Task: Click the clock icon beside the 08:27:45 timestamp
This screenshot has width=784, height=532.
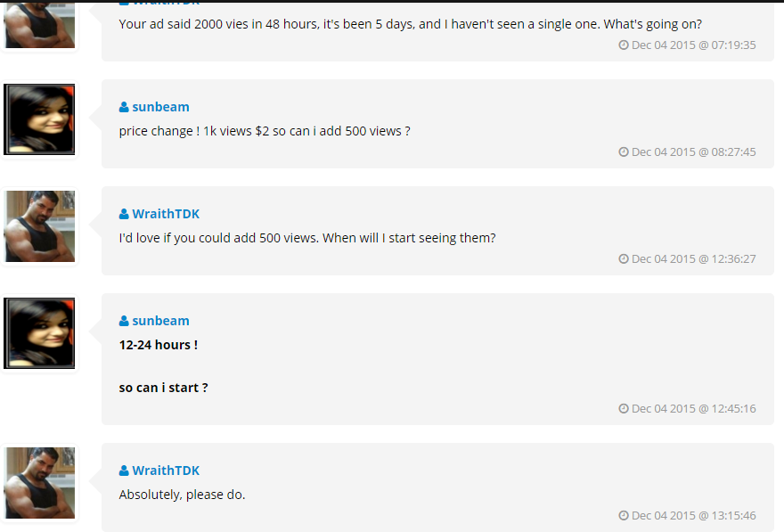Action: point(624,151)
